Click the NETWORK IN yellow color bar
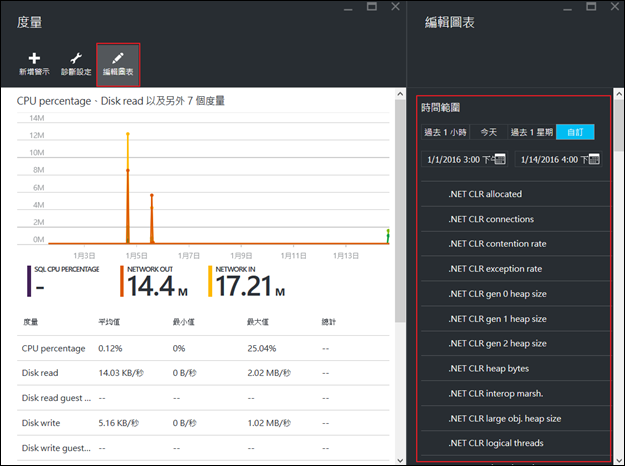The width and height of the screenshot is (625, 466). click(210, 282)
